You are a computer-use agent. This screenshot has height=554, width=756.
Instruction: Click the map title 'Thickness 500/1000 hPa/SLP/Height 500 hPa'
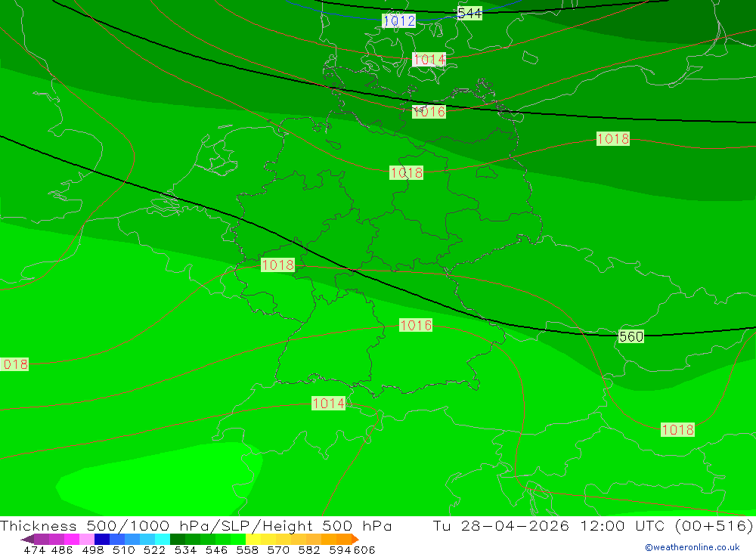coord(196,525)
